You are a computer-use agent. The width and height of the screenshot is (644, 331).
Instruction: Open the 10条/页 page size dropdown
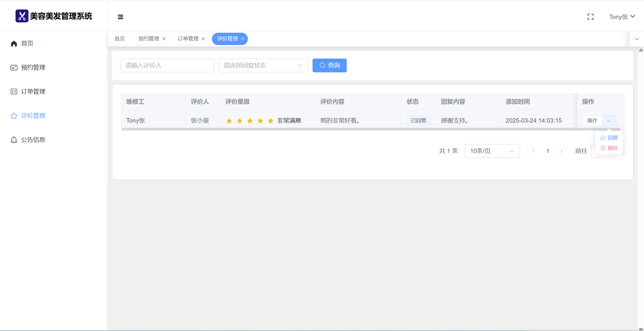click(492, 151)
